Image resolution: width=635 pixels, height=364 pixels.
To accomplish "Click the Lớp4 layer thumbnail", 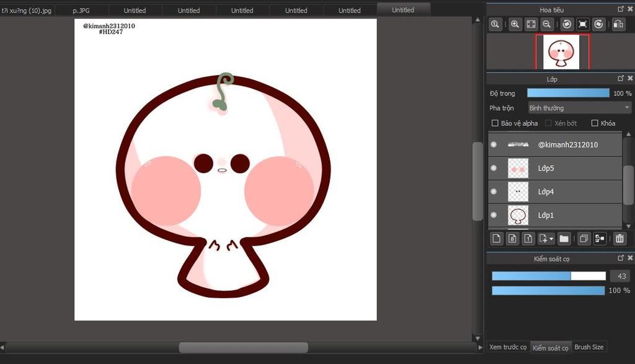I will (518, 192).
